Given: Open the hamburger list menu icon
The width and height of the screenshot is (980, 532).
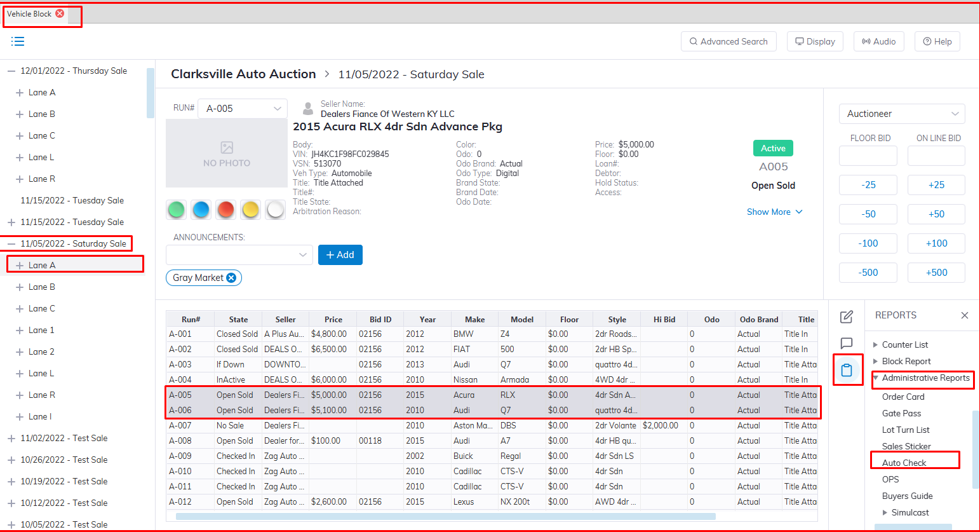Looking at the screenshot, I should click(18, 41).
